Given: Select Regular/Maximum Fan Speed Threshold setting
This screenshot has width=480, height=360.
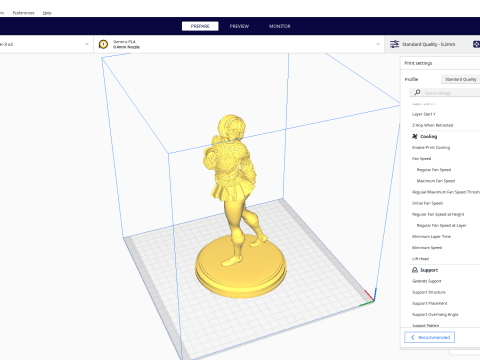Looking at the screenshot, I should (x=446, y=192).
